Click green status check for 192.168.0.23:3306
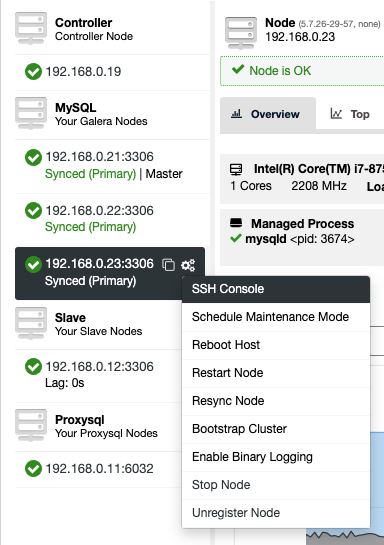The height and width of the screenshot is (545, 384). point(33,265)
